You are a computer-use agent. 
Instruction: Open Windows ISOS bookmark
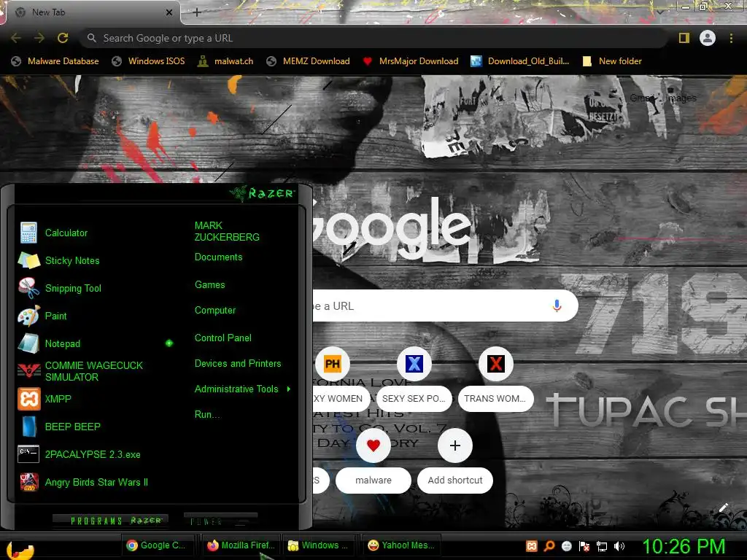click(148, 61)
